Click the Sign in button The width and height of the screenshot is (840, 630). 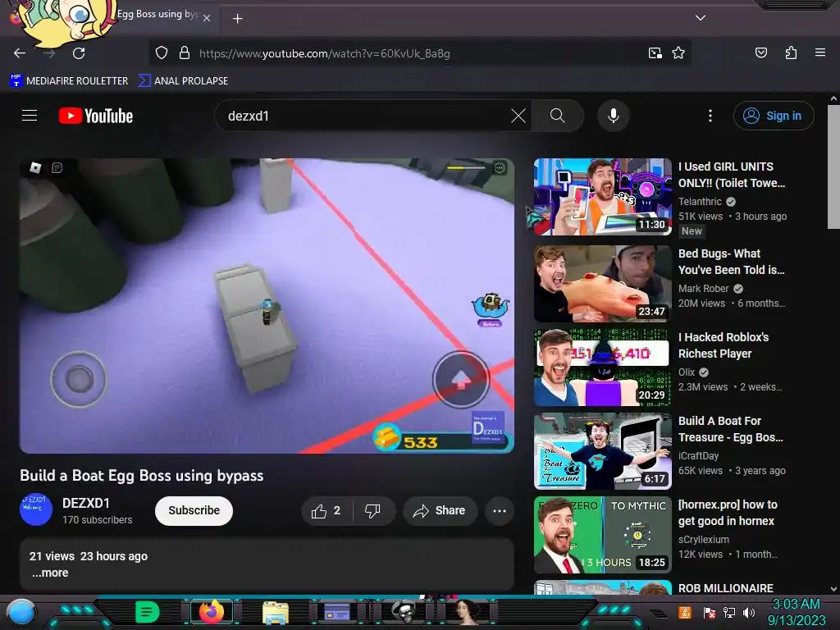coord(773,116)
